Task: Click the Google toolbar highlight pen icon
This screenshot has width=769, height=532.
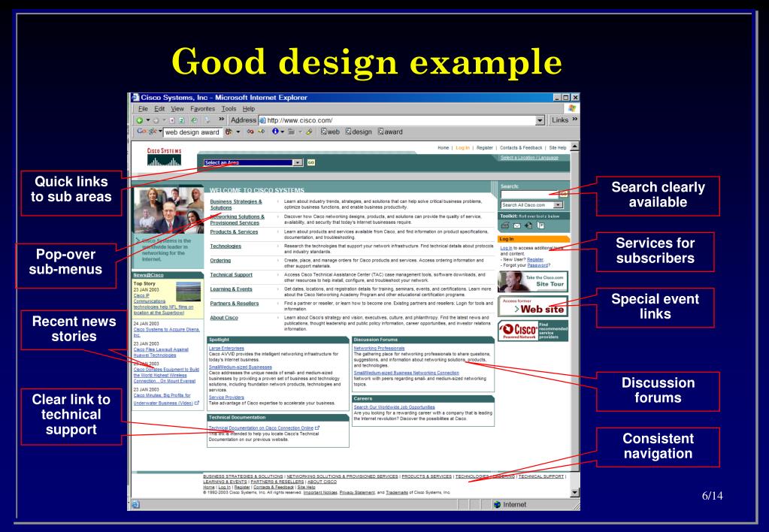Action: (309, 131)
